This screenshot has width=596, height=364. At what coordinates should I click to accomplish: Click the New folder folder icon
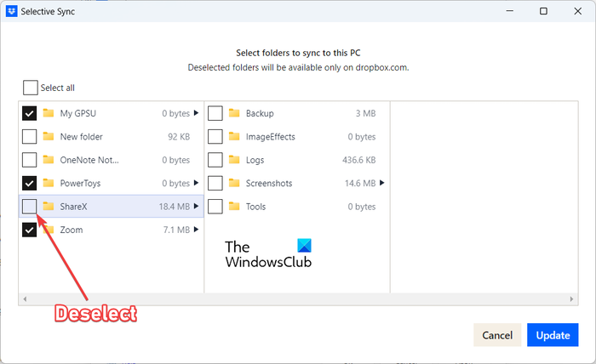(49, 136)
